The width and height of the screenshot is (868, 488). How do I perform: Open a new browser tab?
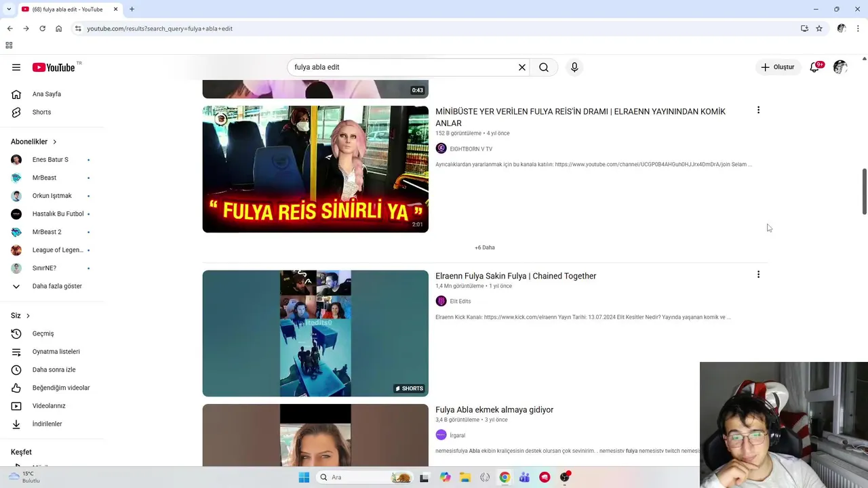[x=132, y=9]
